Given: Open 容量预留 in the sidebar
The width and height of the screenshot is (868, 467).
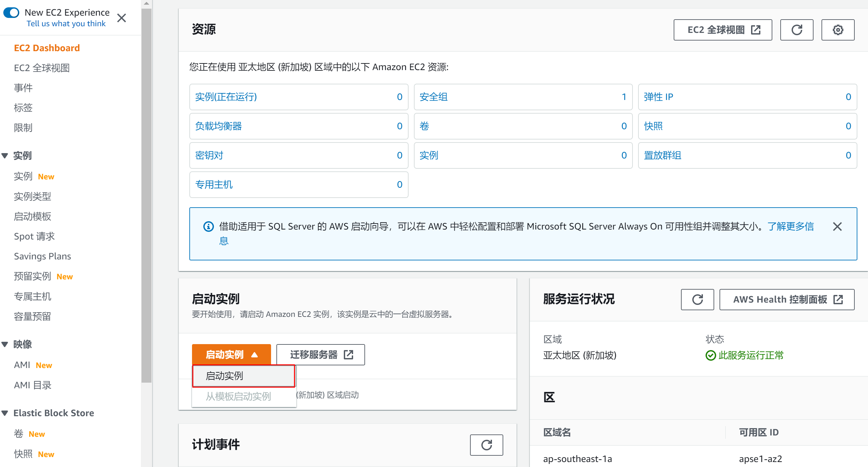Looking at the screenshot, I should (x=32, y=317).
